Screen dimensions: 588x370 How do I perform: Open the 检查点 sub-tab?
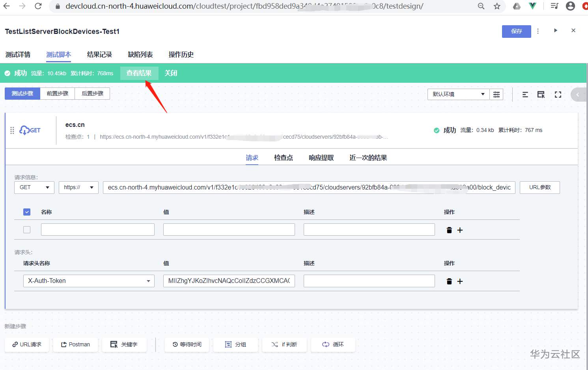tap(284, 158)
